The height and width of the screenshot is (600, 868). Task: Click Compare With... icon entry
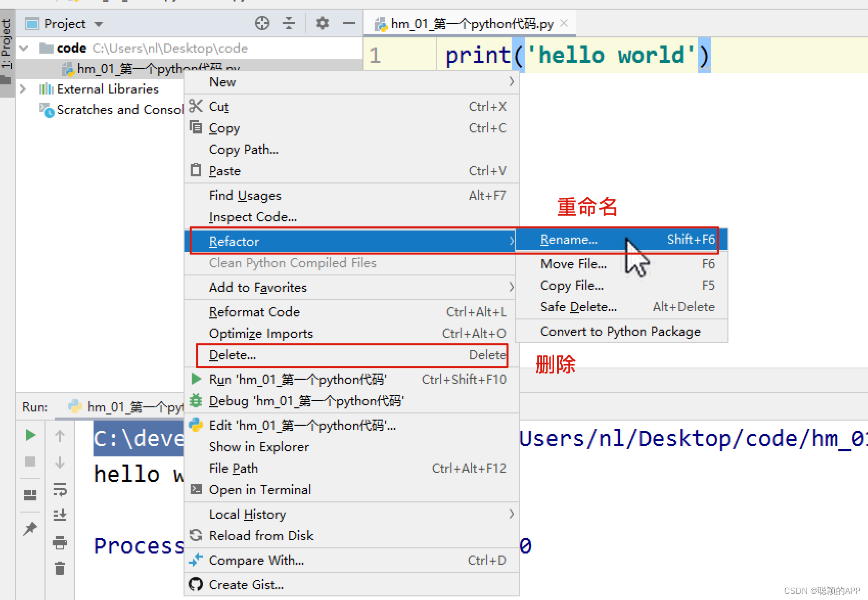point(196,560)
